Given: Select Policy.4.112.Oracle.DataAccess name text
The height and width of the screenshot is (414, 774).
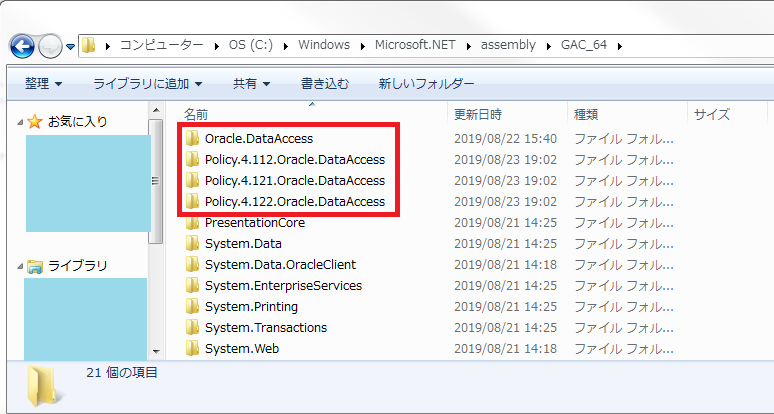Looking at the screenshot, I should click(295, 160).
